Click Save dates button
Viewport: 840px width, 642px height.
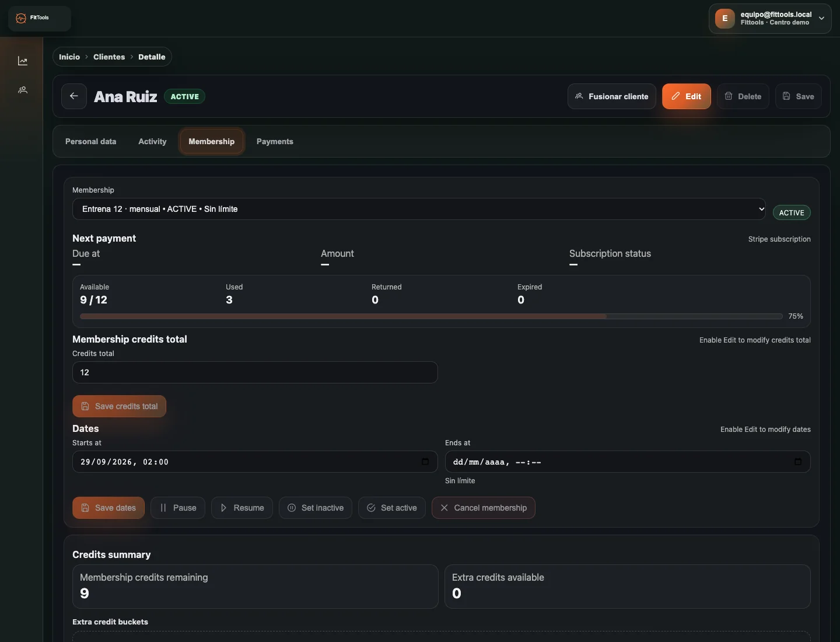click(108, 508)
